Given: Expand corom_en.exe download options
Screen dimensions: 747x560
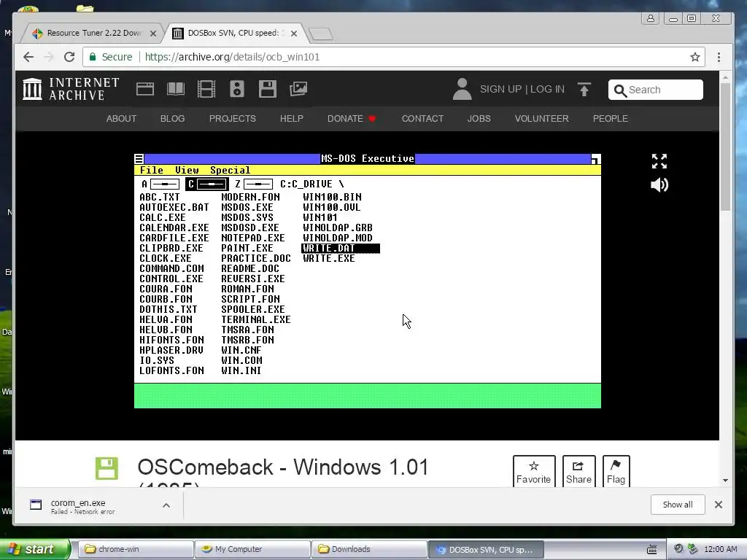Looking at the screenshot, I should click(166, 505).
